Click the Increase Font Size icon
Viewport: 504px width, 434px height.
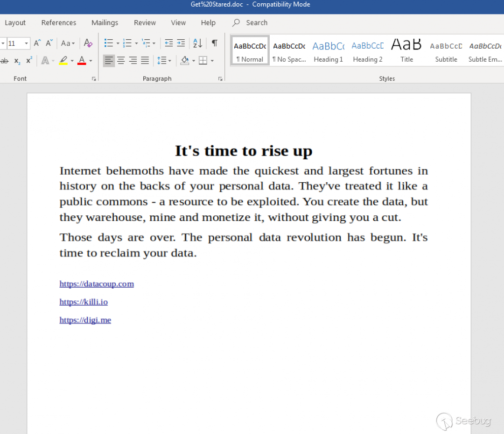coord(37,43)
